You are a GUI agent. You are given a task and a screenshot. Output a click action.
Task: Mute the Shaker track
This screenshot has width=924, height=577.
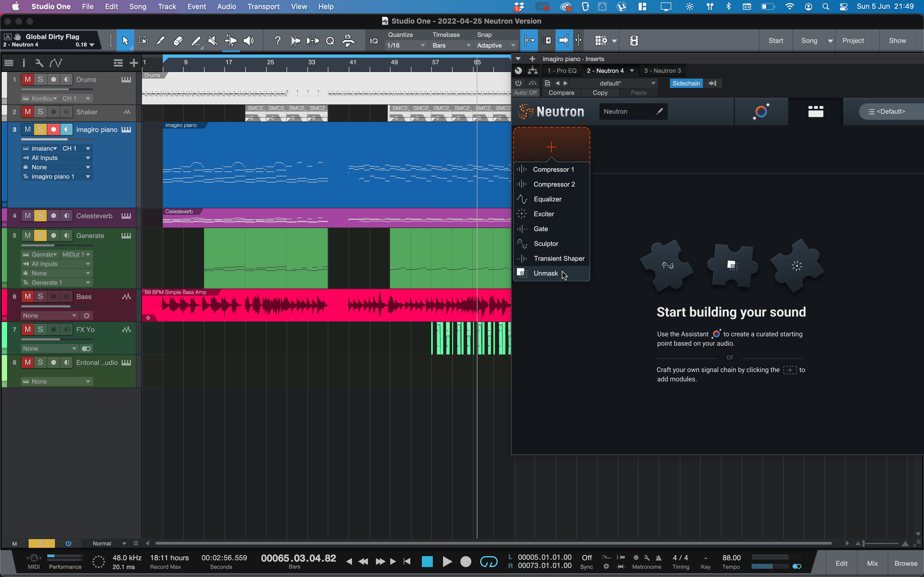pos(28,112)
